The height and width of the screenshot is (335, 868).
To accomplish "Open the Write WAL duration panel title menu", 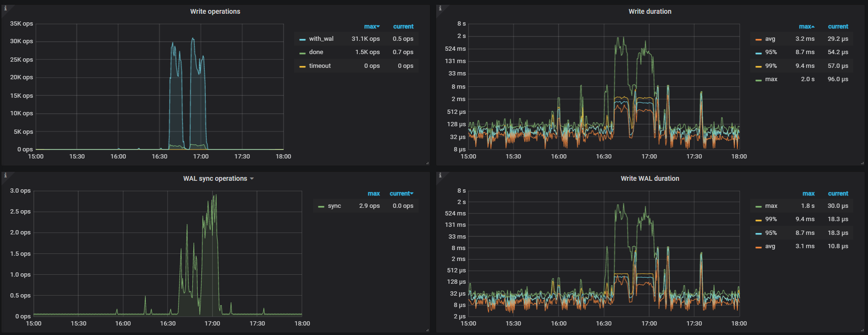I will pos(649,178).
